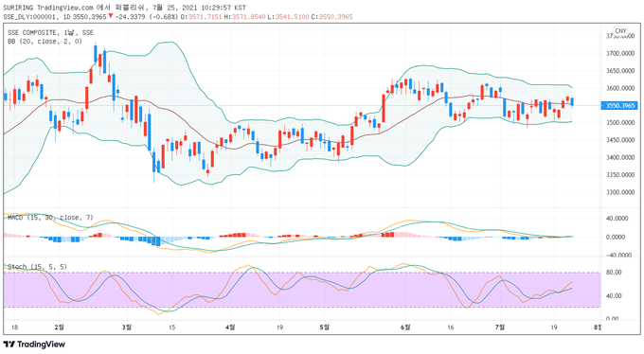Click the 3300.0000 price axis label

pos(620,192)
